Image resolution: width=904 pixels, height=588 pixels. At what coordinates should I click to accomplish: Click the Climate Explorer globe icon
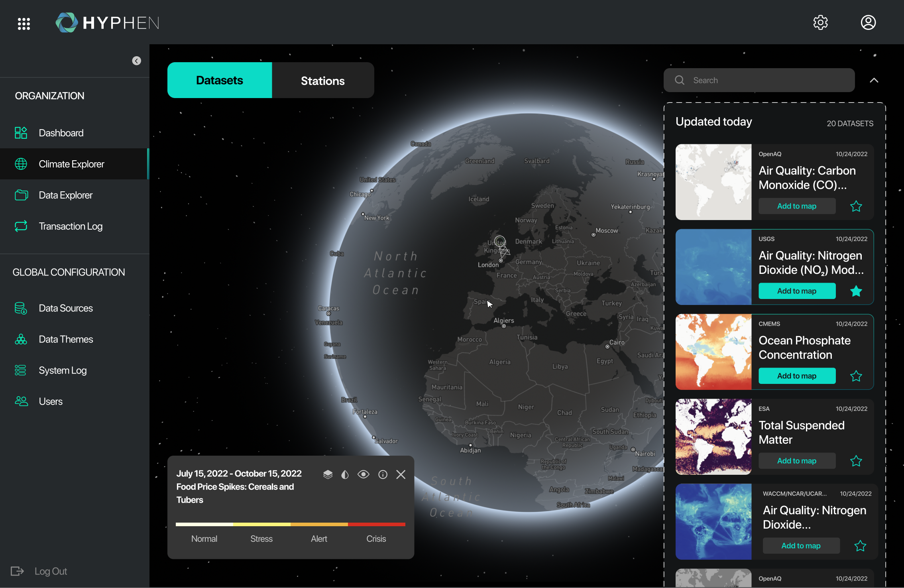coord(21,164)
